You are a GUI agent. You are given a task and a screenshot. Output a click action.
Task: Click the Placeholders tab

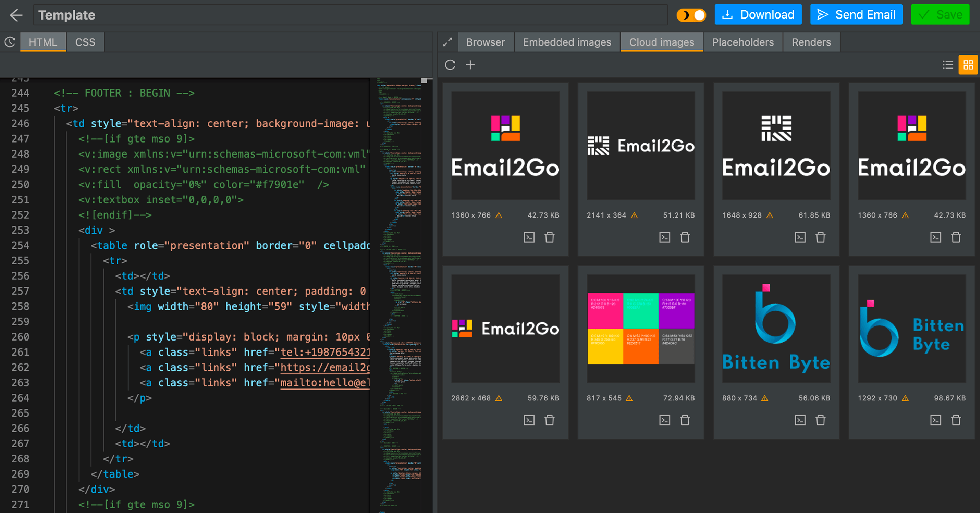coord(744,42)
